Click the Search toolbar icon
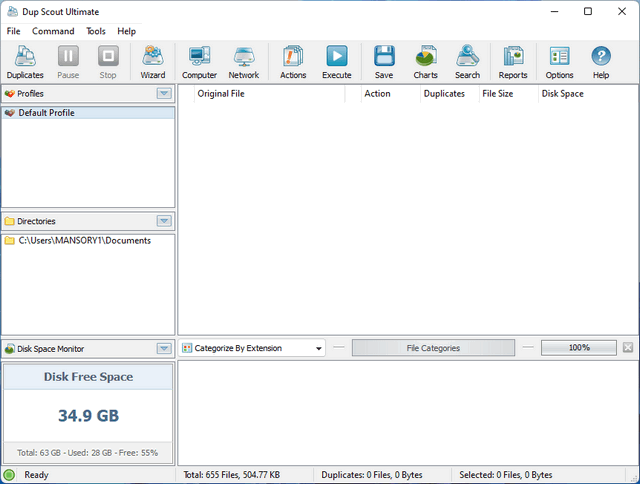The width and height of the screenshot is (640, 484). tap(467, 62)
